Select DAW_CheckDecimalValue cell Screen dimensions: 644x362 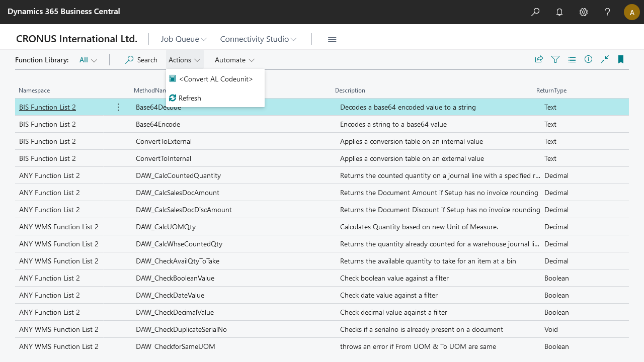click(x=175, y=312)
